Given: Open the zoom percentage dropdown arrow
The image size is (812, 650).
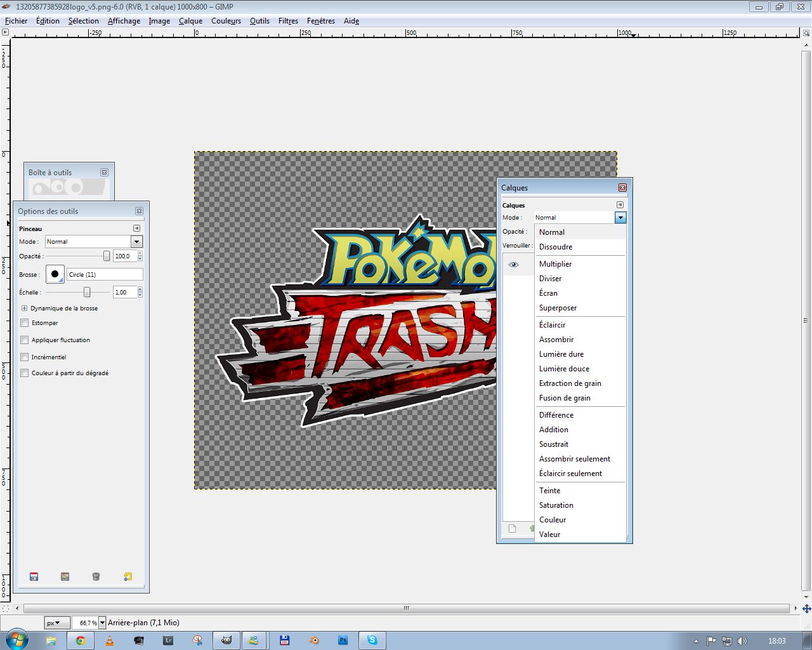Looking at the screenshot, I should [x=102, y=623].
